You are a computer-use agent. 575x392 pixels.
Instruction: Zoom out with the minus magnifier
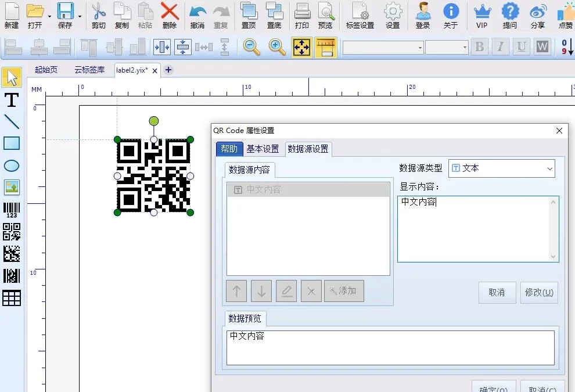click(x=251, y=47)
